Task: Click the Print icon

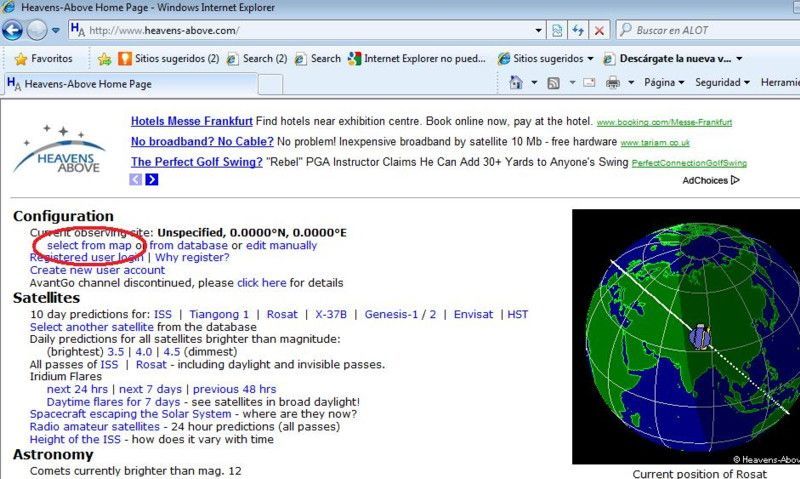Action: point(613,83)
